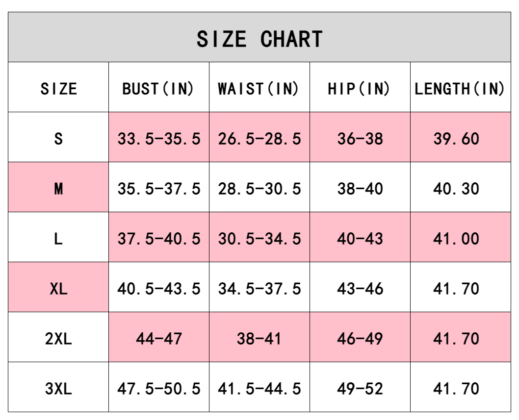Click bust value 44-47
This screenshot has width=519, height=420.
158,339
